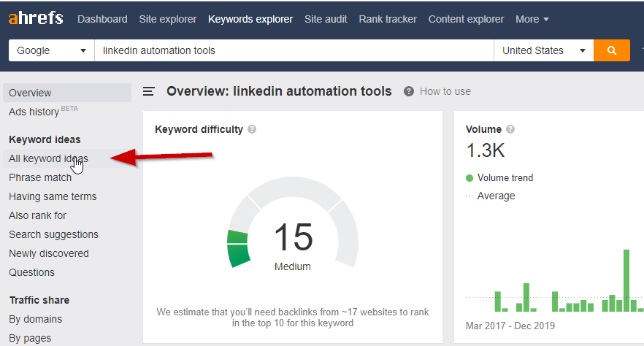Click the Keyword difficulty info icon

pos(252,129)
